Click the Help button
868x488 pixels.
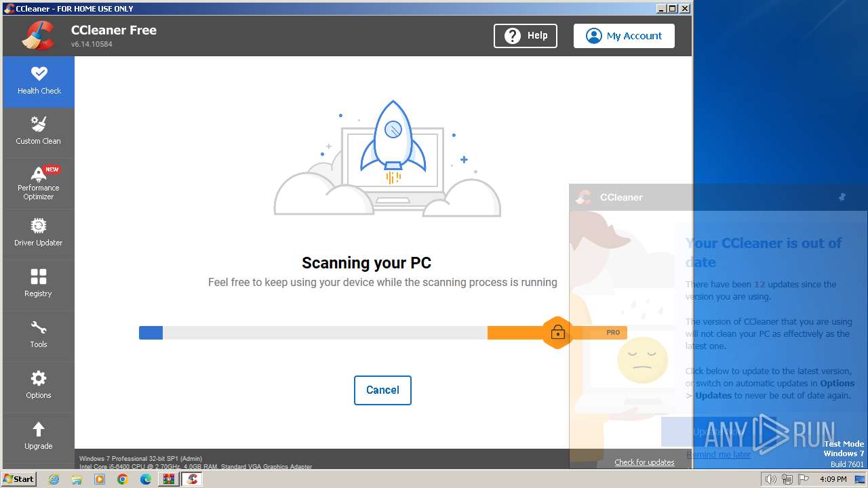click(526, 36)
